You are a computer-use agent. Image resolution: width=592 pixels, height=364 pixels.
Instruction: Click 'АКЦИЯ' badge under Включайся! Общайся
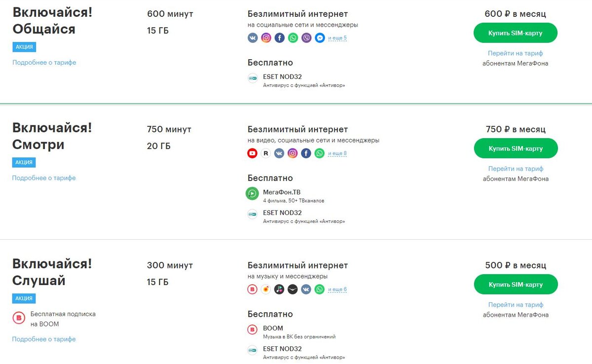(24, 47)
